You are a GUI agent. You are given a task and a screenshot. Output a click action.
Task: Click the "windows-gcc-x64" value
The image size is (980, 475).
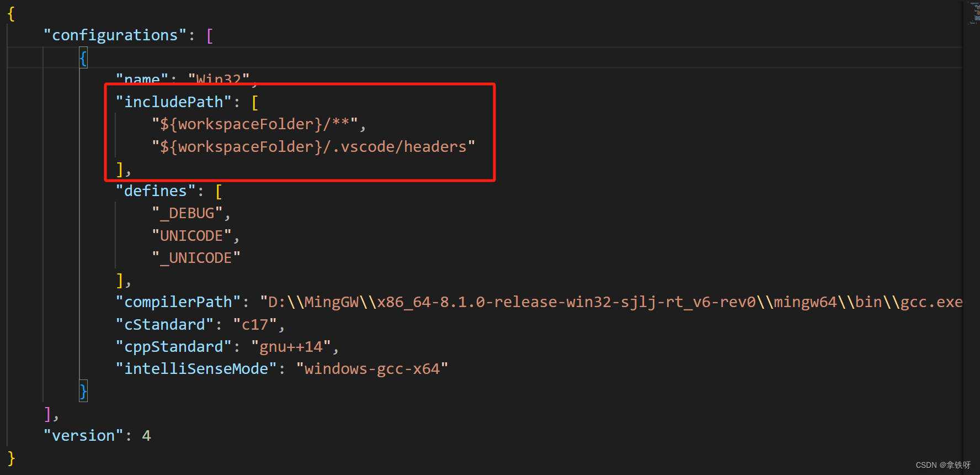coord(372,369)
